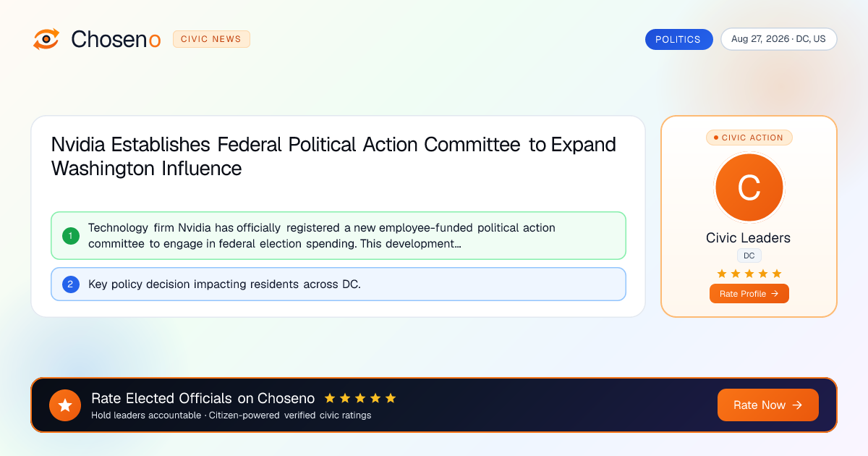Open the Nvidia Federal PAC headline
This screenshot has width=868, height=456.
(333, 156)
